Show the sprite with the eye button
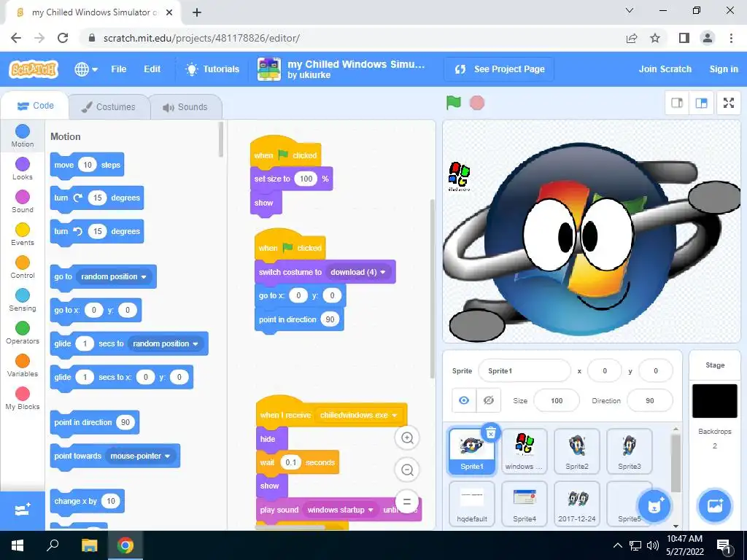747x560 pixels. coord(464,400)
